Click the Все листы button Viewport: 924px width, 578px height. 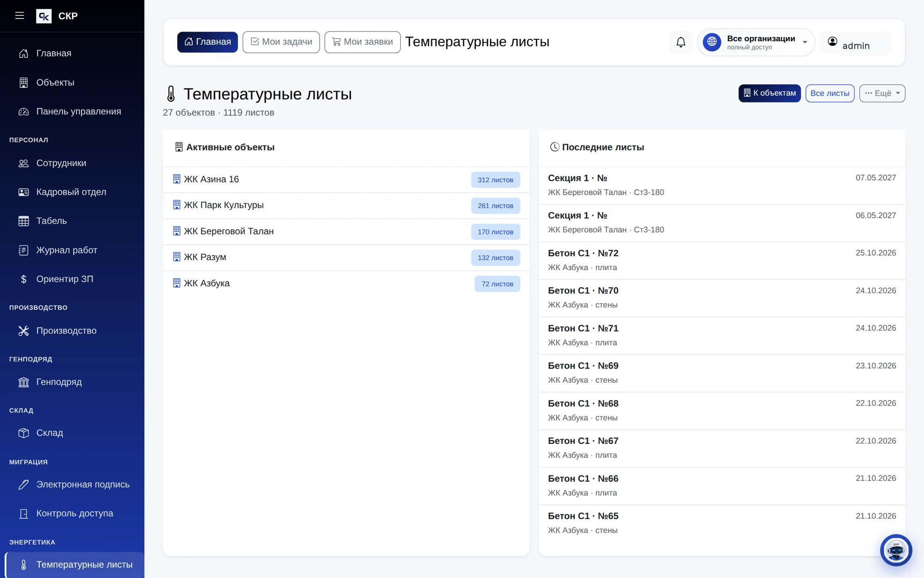click(830, 93)
